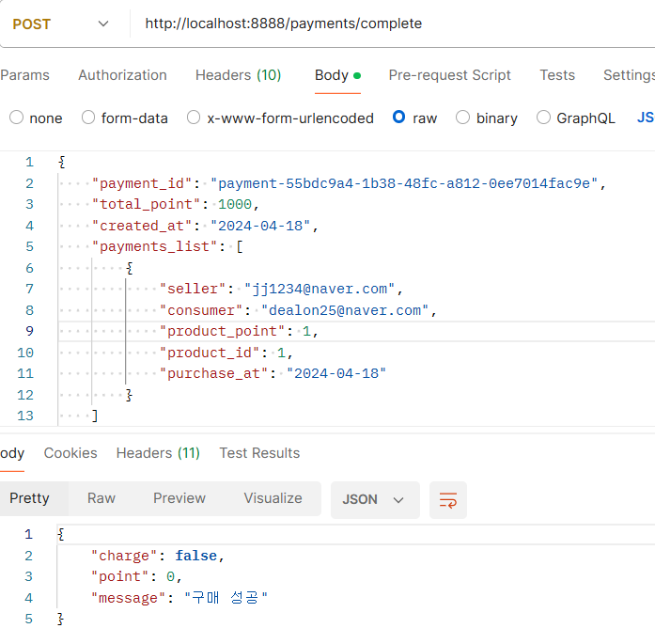Switch to the Tests tab
The width and height of the screenshot is (655, 644).
point(557,75)
